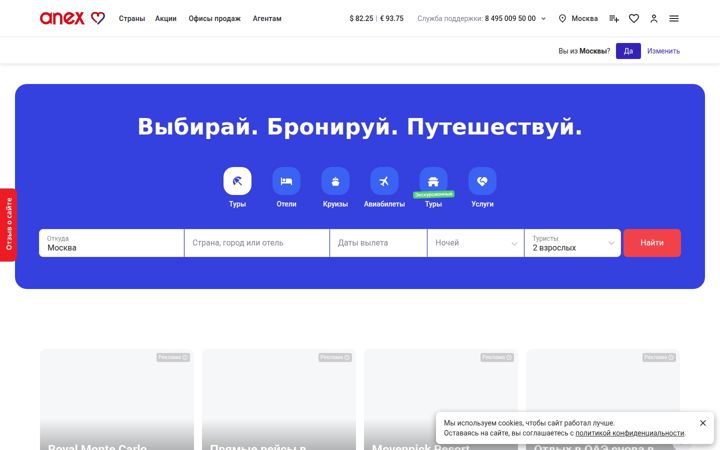
Task: Open the Отзыв о сайте feedback tab
Action: point(8,225)
